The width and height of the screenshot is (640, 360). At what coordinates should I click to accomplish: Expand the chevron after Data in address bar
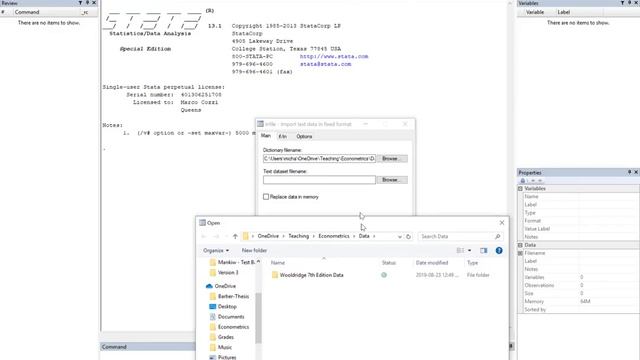(374, 236)
